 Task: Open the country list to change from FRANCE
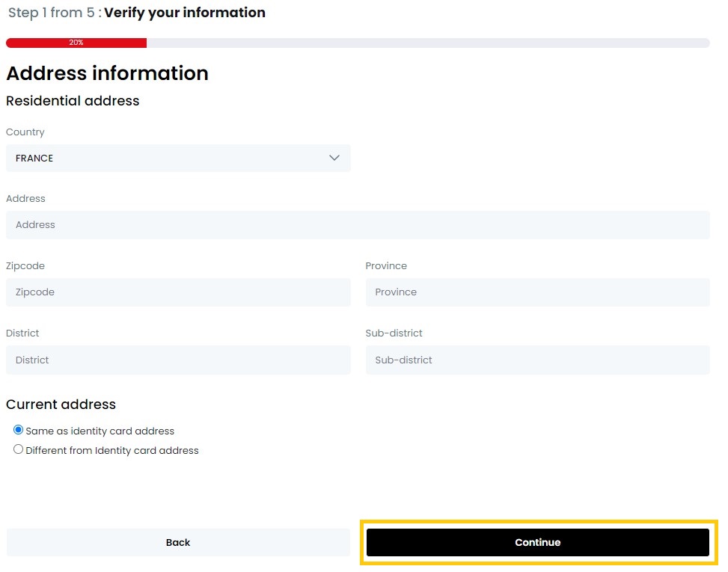[178, 158]
